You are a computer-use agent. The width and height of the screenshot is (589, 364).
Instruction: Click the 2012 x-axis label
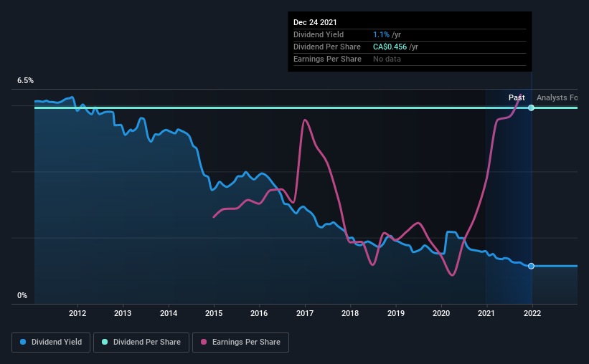click(x=77, y=313)
